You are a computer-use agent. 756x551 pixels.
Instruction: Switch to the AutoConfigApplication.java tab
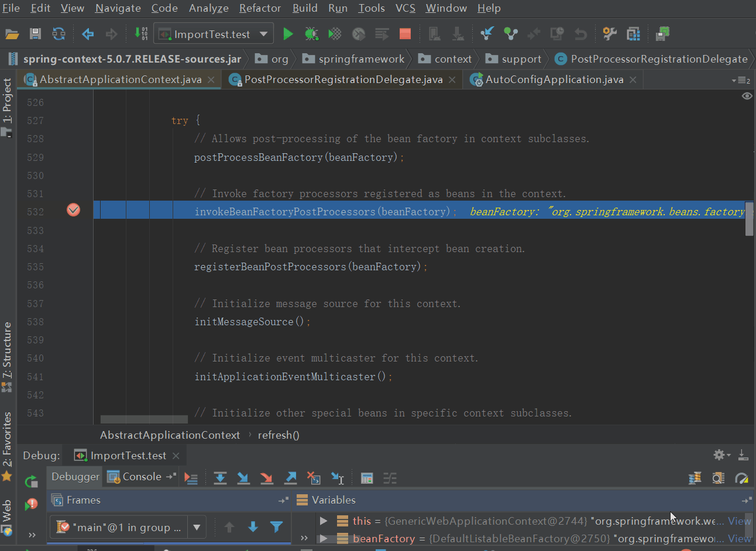coord(553,80)
